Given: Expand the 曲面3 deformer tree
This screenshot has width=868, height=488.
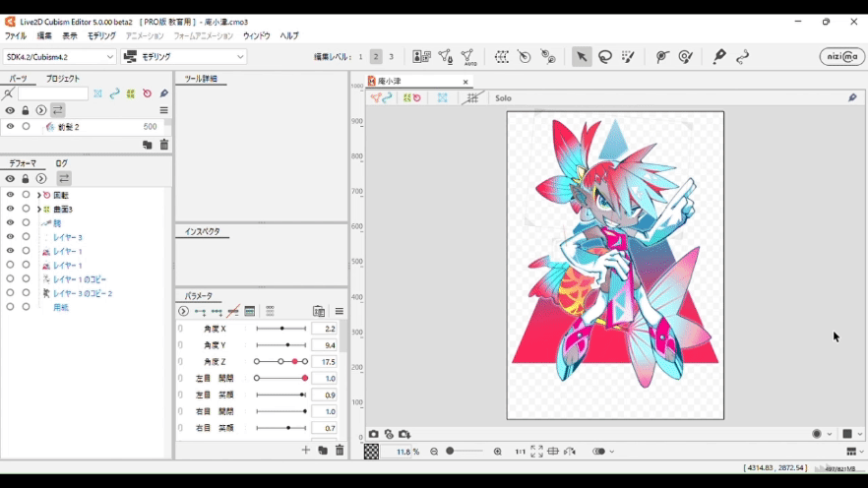Looking at the screenshot, I should pyautogui.click(x=39, y=210).
